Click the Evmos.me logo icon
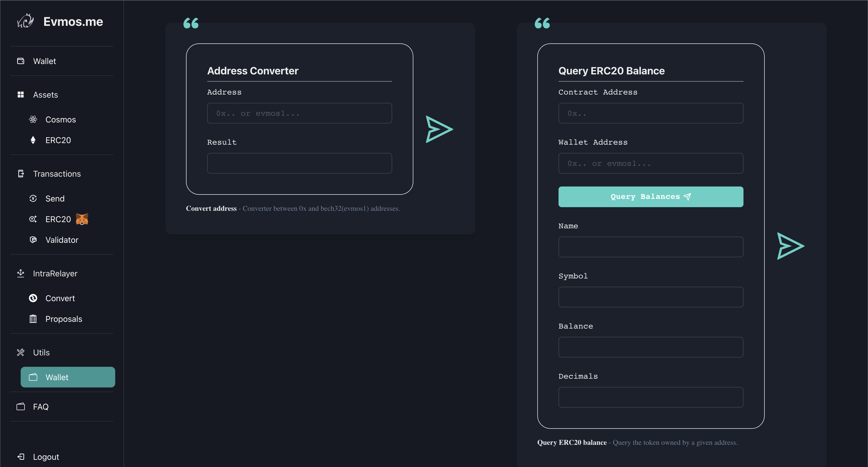Image resolution: width=868 pixels, height=467 pixels. [26, 21]
